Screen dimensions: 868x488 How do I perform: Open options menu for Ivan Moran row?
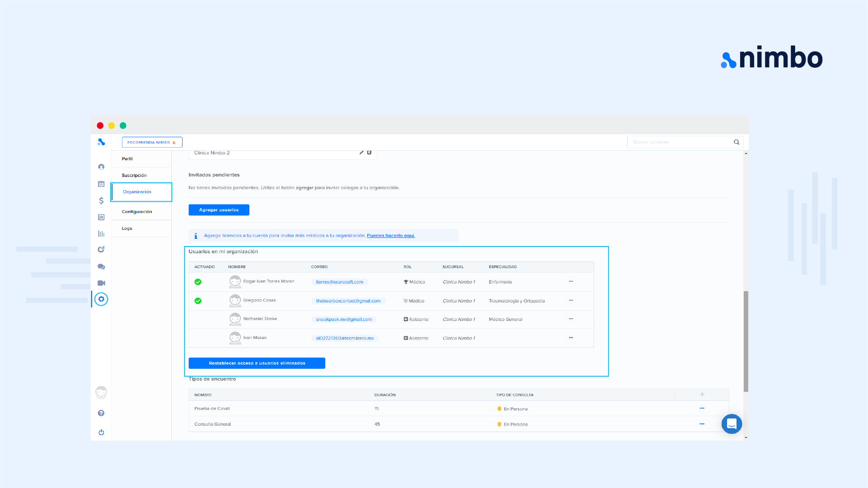point(571,338)
